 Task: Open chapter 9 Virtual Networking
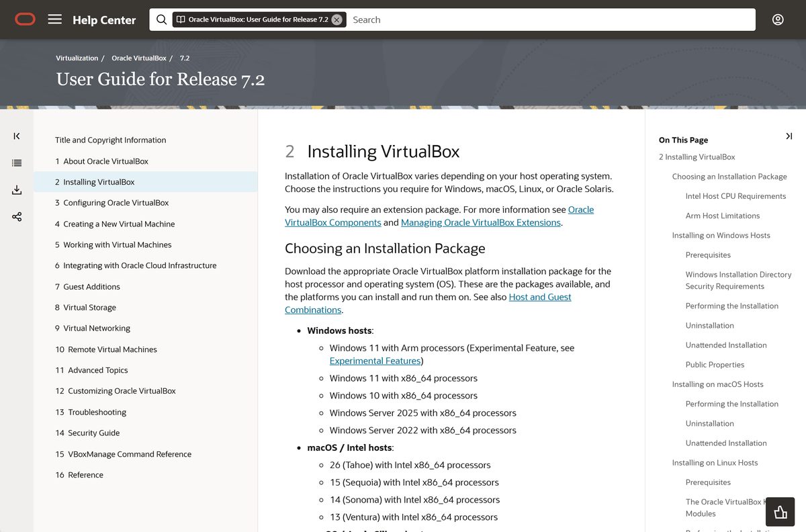point(93,328)
